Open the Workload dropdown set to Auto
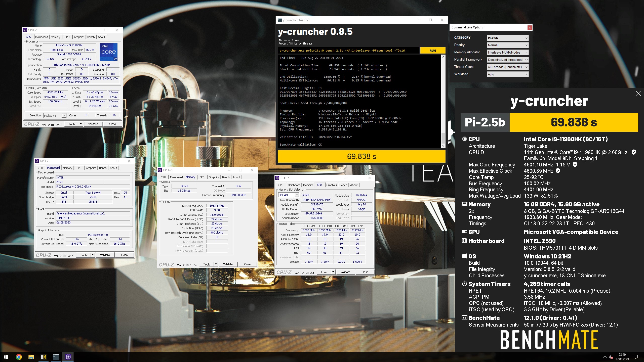 click(508, 74)
